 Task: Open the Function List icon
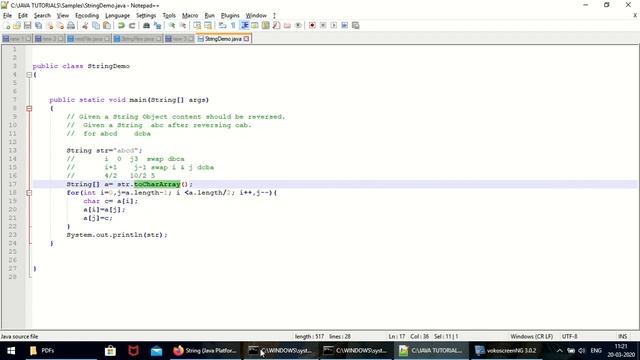[276, 25]
